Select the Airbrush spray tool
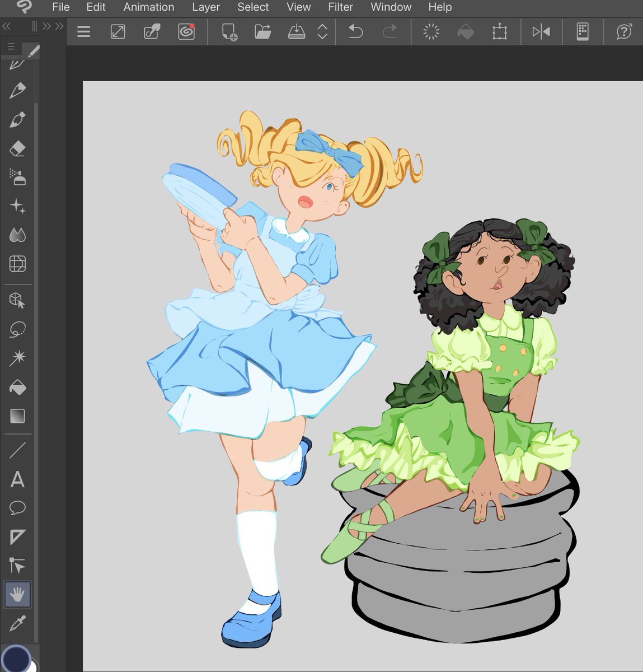This screenshot has height=672, width=643. [17, 178]
